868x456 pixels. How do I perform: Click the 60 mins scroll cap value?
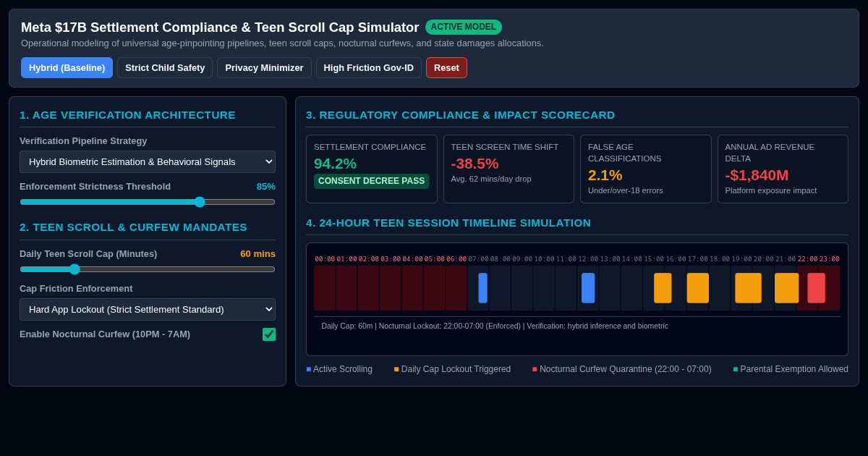click(x=258, y=254)
